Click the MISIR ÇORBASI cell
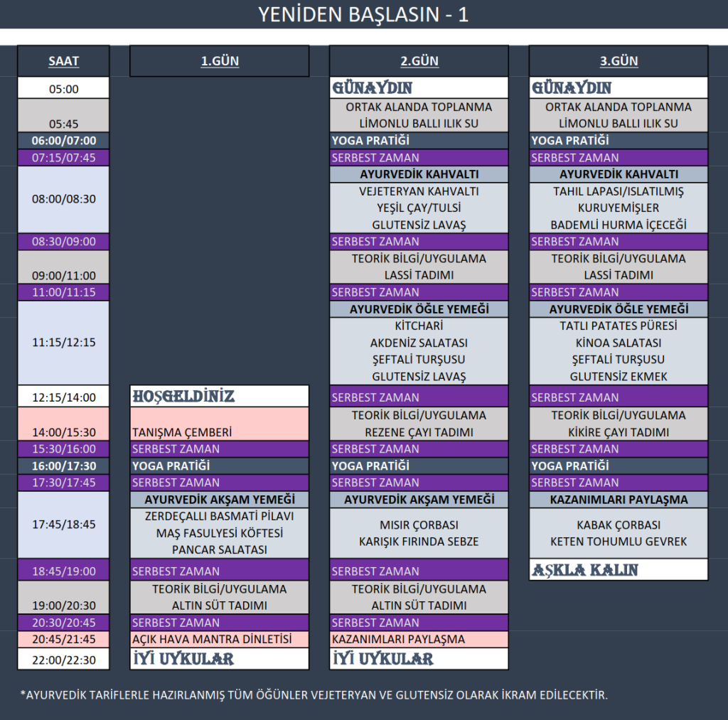The width and height of the screenshot is (728, 720). (x=419, y=525)
